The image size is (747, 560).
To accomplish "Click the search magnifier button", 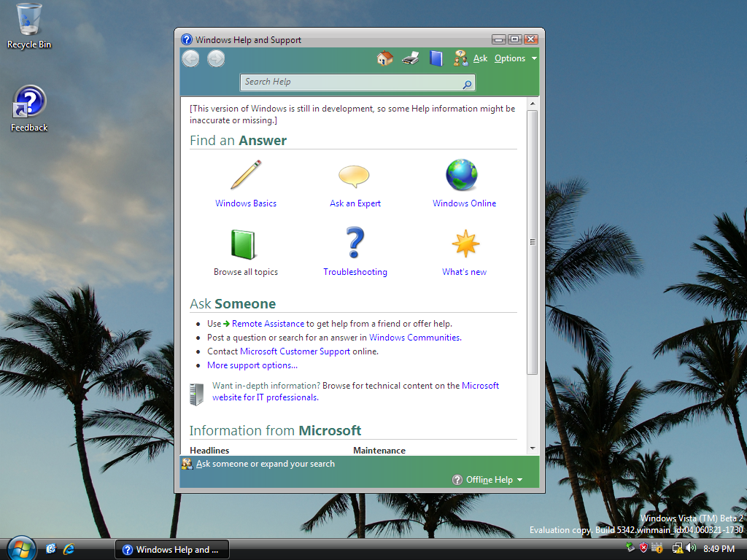I will tap(467, 84).
